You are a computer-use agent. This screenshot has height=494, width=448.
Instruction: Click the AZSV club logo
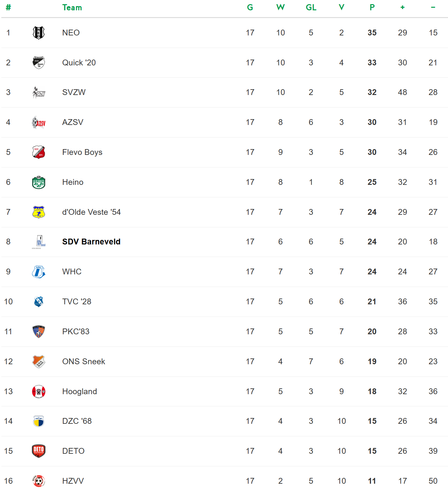coord(39,122)
